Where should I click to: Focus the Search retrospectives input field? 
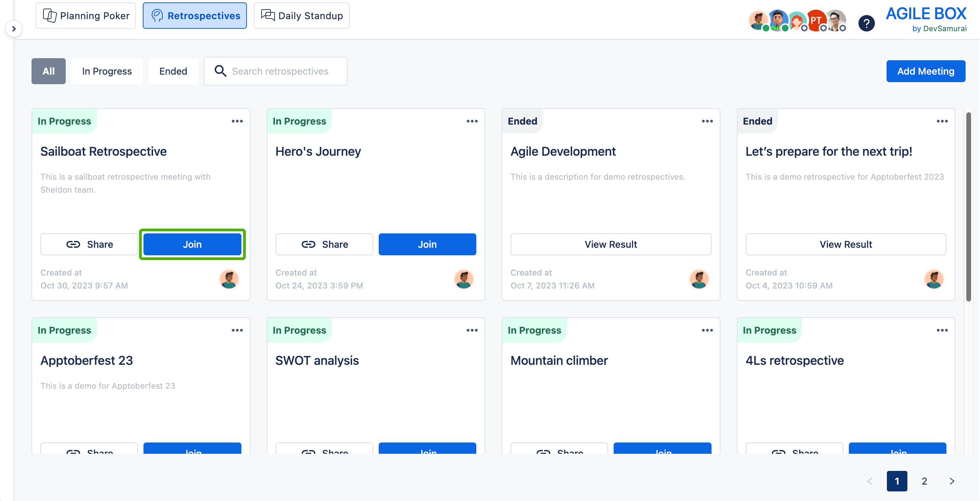click(281, 71)
